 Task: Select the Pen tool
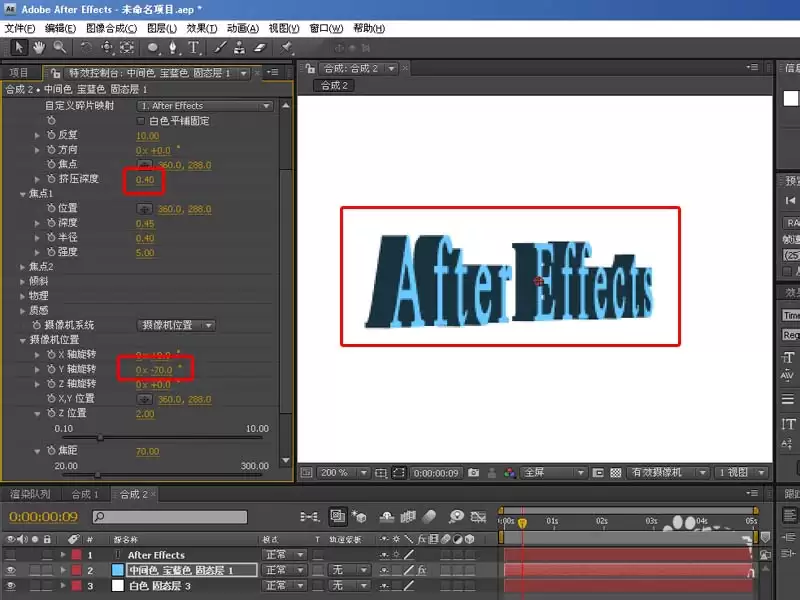point(173,48)
